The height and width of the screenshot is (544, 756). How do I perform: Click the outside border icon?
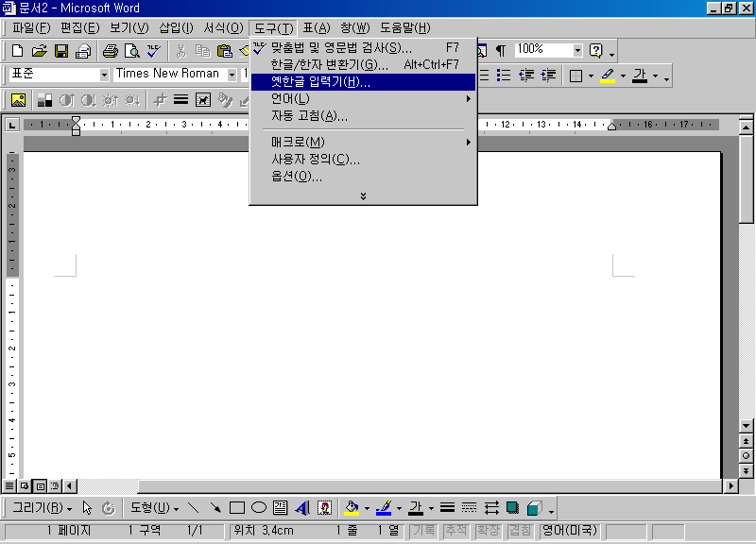pos(576,76)
